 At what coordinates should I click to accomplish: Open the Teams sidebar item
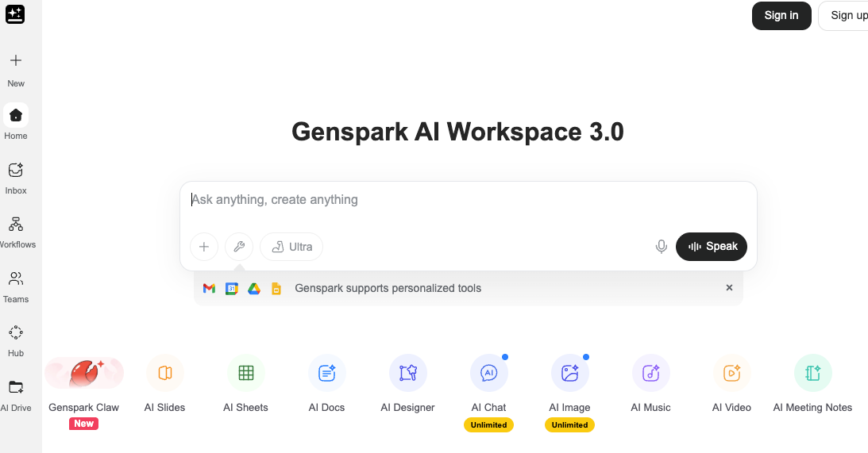[16, 287]
